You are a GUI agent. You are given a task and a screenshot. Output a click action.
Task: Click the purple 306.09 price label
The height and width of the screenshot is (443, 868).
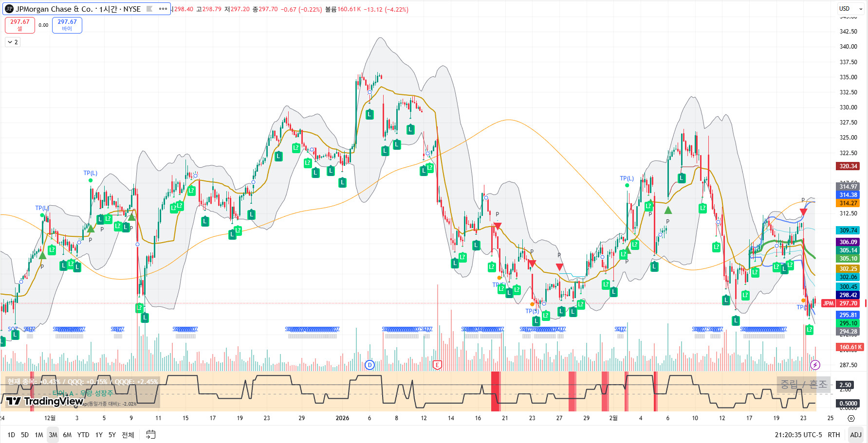tap(848, 242)
